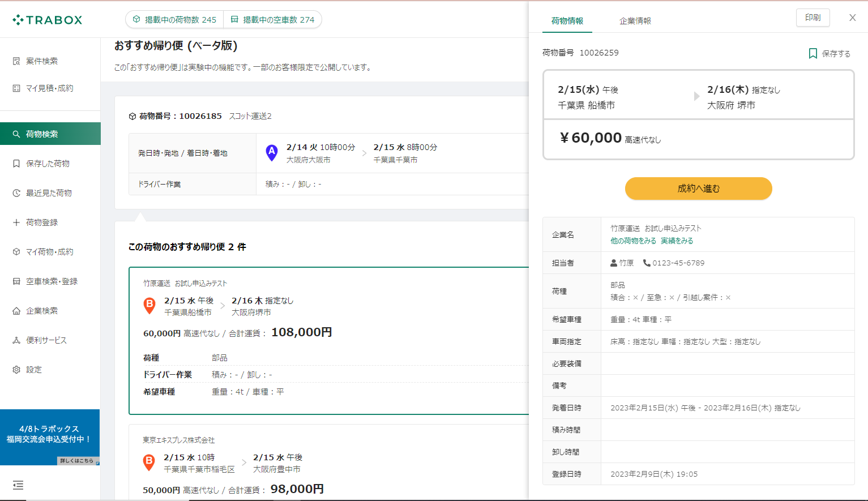Click the 98,000円 total fare
The image size is (868, 501).
pyautogui.click(x=297, y=489)
